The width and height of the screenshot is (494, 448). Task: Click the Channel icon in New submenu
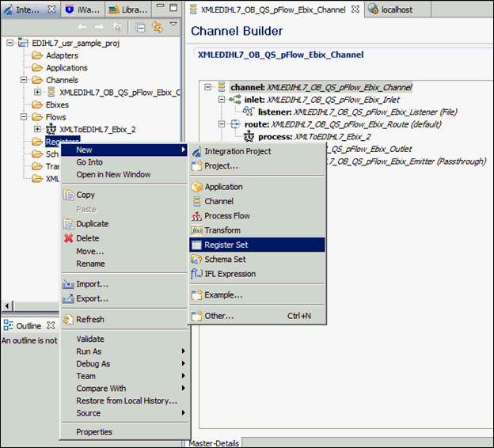pyautogui.click(x=197, y=201)
